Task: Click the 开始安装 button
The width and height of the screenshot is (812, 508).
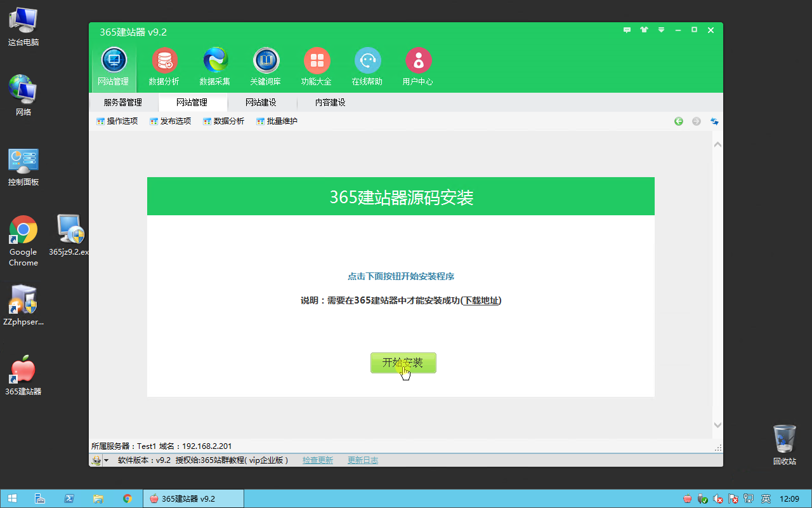Action: [403, 363]
